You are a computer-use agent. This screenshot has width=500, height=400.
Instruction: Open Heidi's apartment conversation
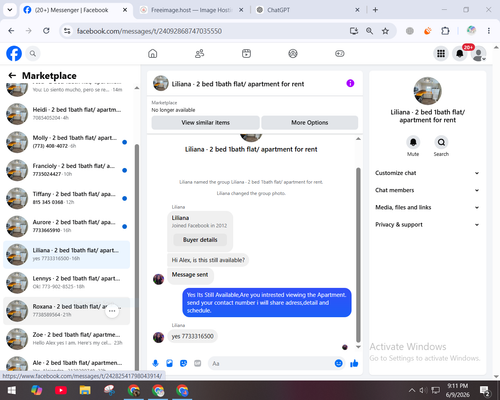point(67,114)
